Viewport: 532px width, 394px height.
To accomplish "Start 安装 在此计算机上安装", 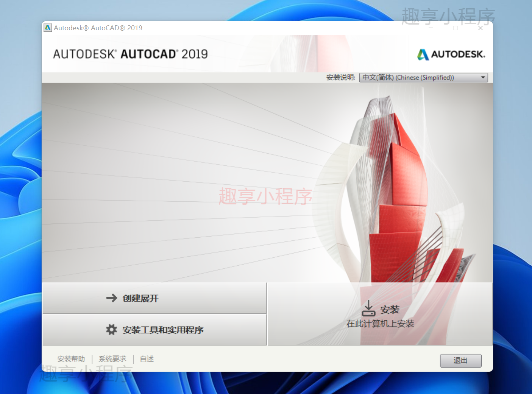I will pos(380,314).
